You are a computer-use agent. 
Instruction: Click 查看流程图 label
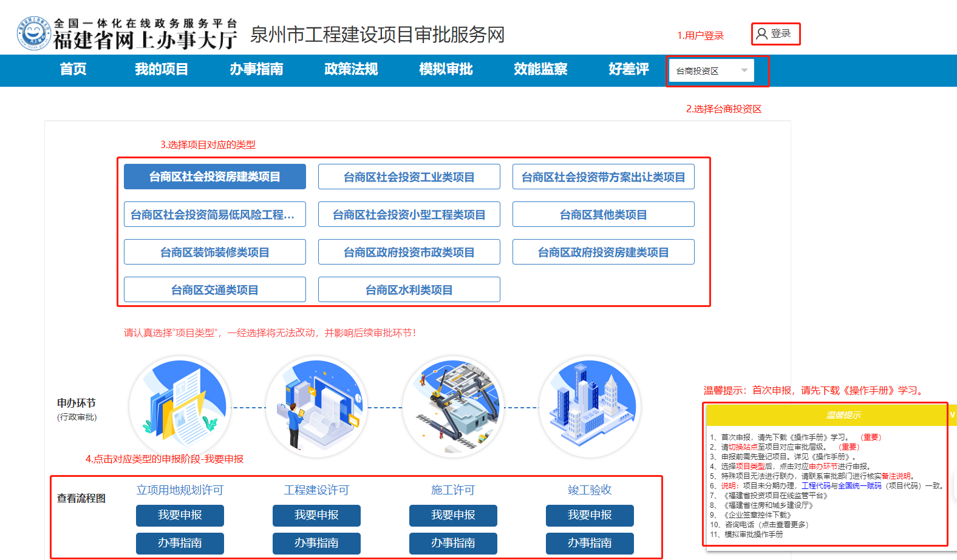point(81,499)
